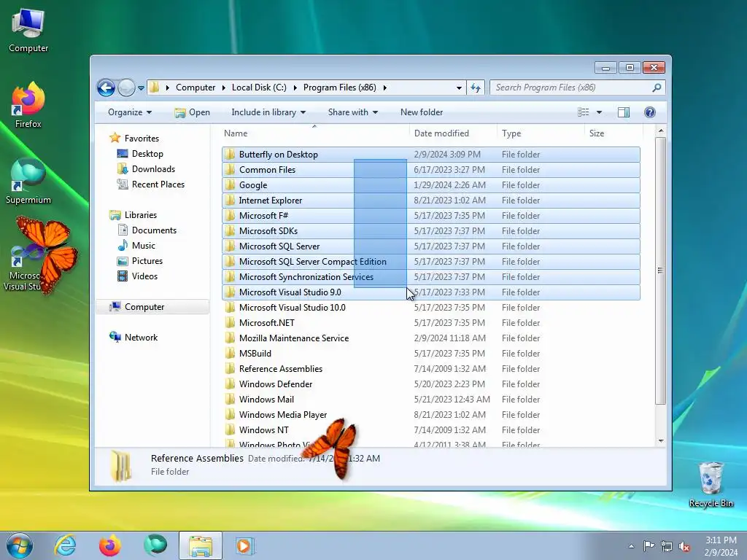The height and width of the screenshot is (560, 747).
Task: Select the Windows Defender folder icon
Action: coord(230,384)
